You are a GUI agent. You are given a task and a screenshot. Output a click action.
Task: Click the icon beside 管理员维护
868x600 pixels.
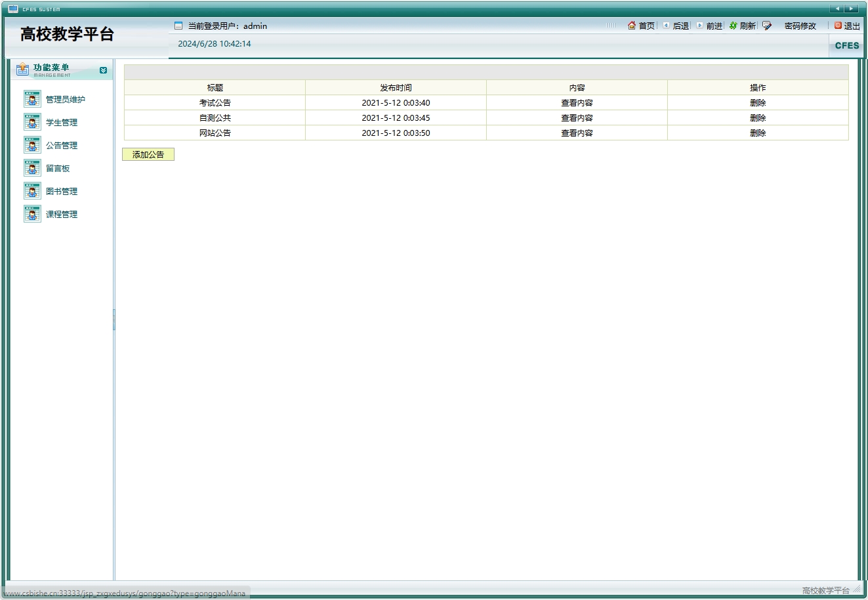32,99
